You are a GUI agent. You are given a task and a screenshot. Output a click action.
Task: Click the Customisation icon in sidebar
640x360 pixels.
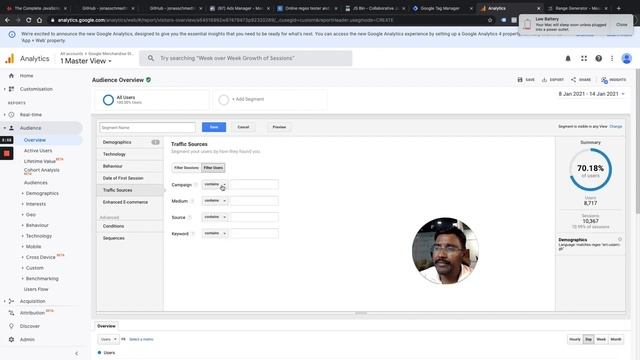tap(11, 89)
